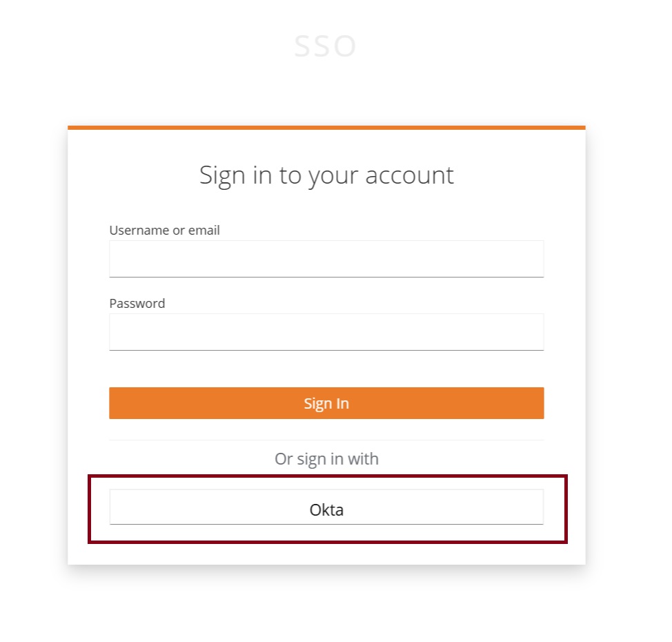Click the 'Sign in to your account' heading
The height and width of the screenshot is (642, 672).
[326, 175]
